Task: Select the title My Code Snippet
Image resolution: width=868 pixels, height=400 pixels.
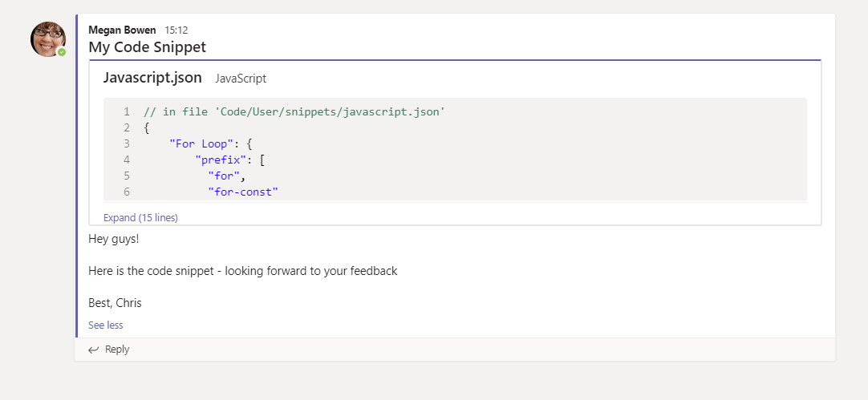Action: coord(148,47)
